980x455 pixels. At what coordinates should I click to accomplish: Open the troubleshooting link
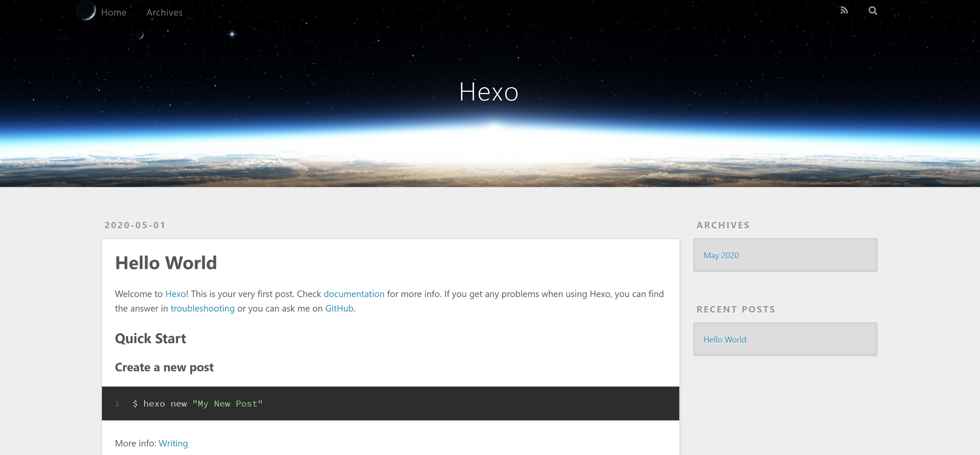203,308
